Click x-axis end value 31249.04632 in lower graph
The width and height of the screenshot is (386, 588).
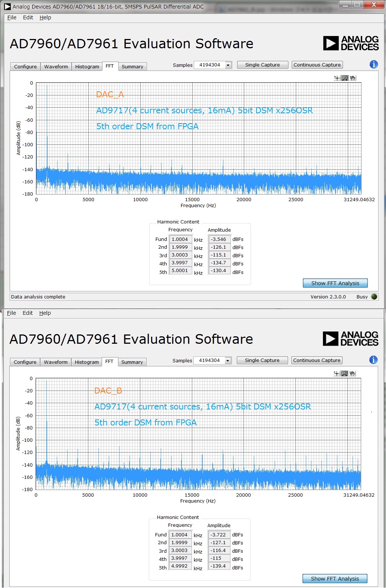pos(359,495)
